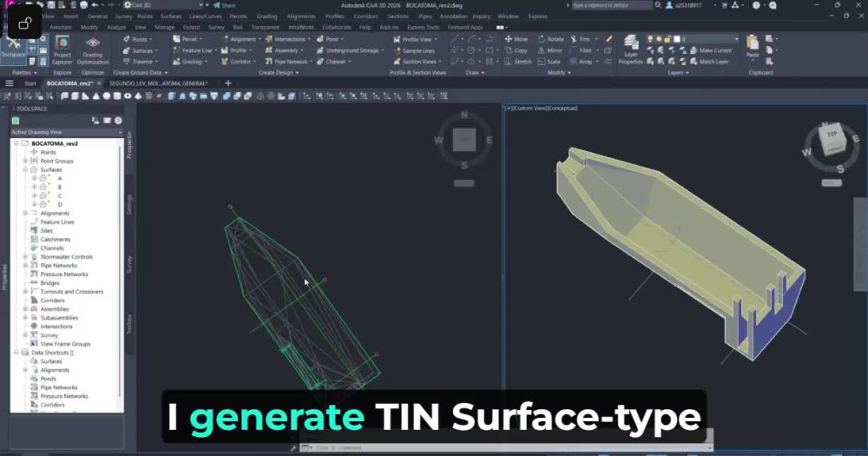Click the layer color white swatch

click(676, 39)
